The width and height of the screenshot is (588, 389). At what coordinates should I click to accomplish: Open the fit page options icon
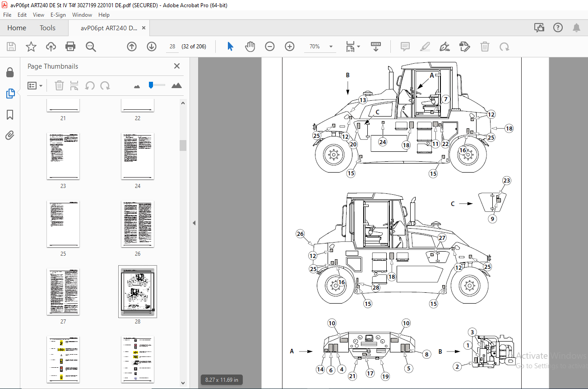click(x=350, y=47)
